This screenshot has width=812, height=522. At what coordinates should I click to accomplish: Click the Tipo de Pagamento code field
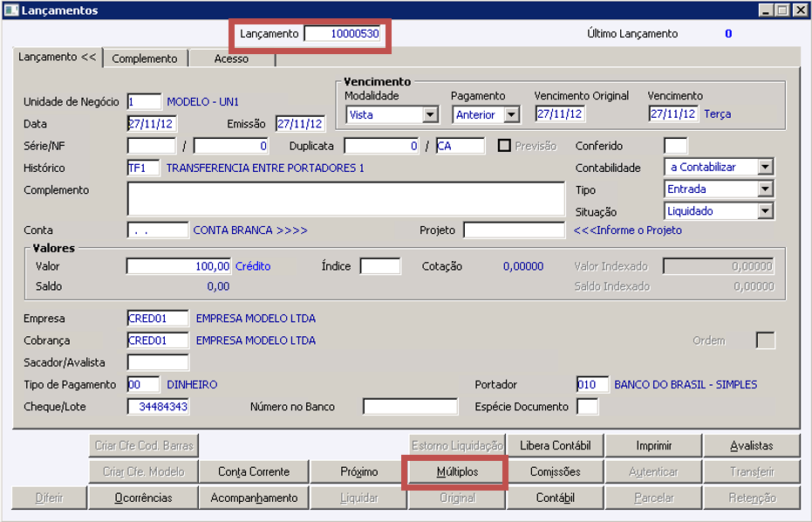pos(143,385)
